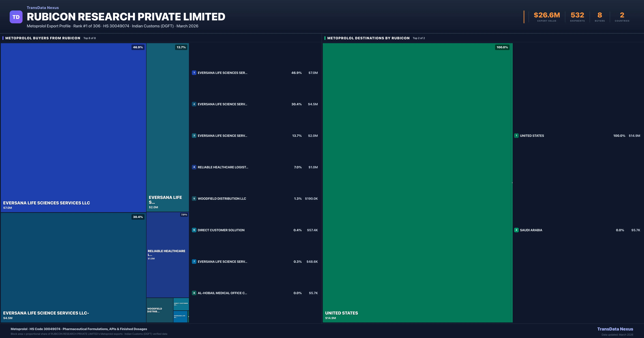644x338 pixels.
Task: Click rank badge 5 beside Woodfield Distribution
Action: (x=194, y=199)
